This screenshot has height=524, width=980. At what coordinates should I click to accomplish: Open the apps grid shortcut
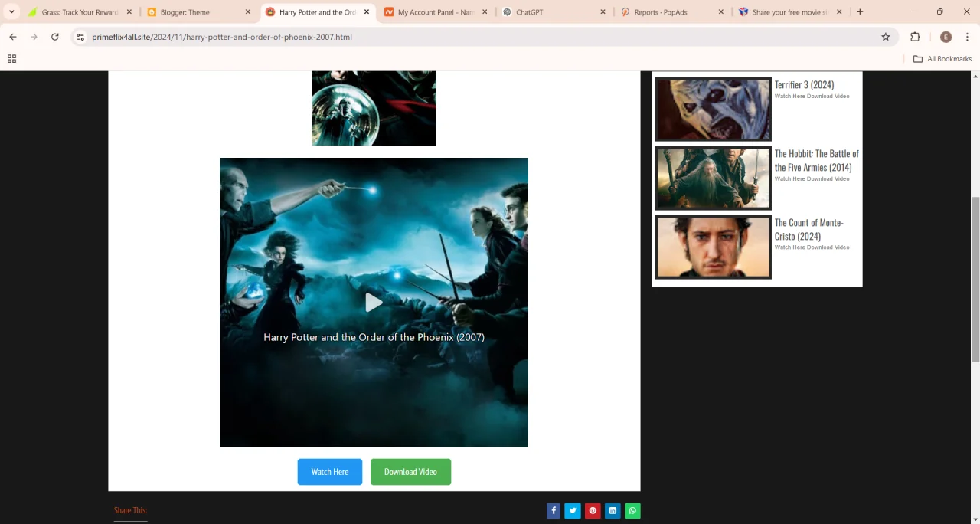[x=11, y=59]
